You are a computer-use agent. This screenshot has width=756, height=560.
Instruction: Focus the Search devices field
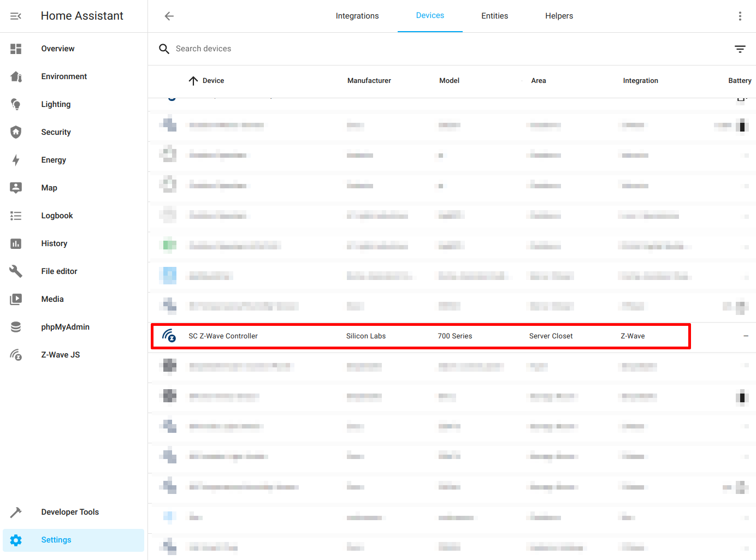tap(442, 49)
